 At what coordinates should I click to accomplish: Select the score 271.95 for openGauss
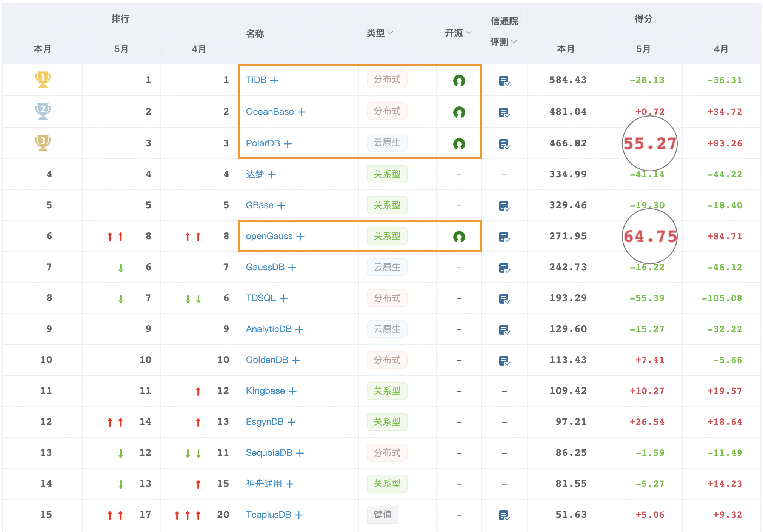pyautogui.click(x=568, y=236)
